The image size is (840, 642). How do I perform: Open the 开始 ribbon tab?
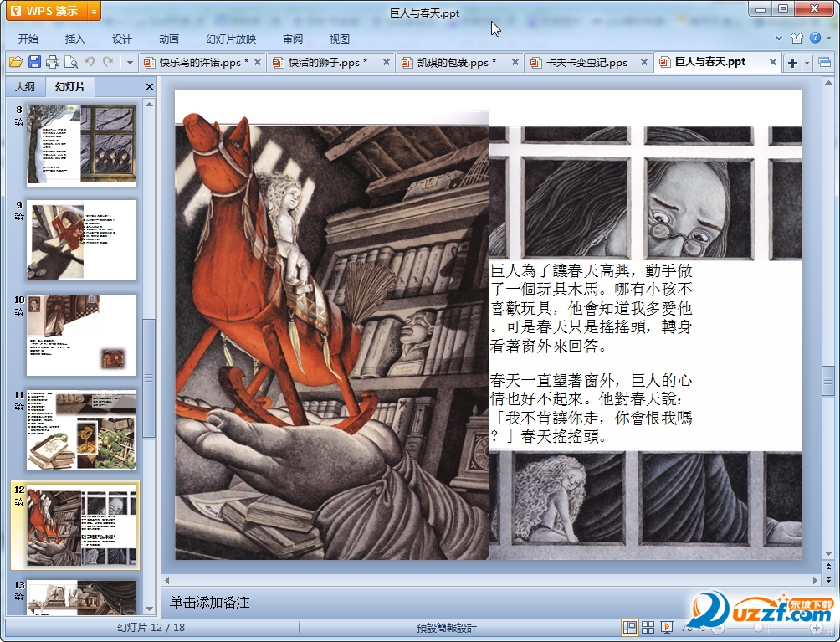(x=28, y=39)
